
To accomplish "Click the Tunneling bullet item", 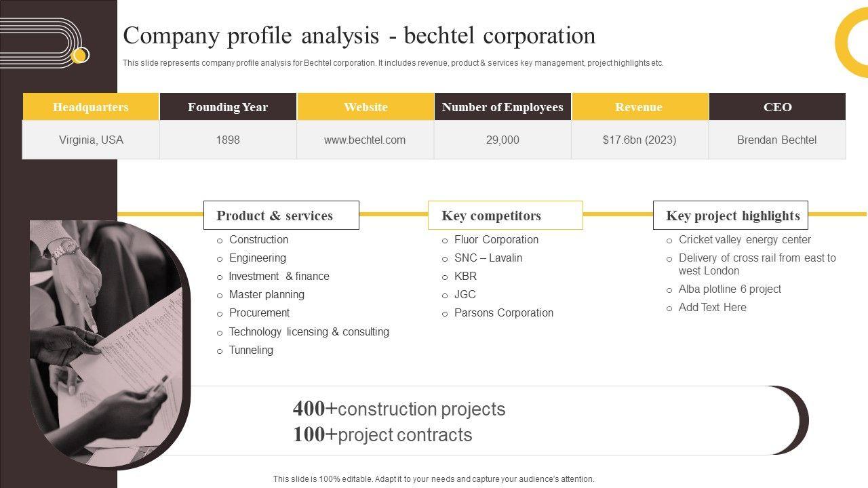I will point(251,350).
